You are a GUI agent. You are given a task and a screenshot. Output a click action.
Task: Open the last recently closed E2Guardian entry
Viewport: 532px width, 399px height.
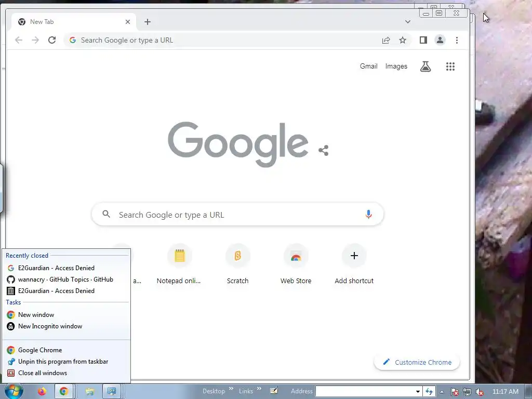pos(66,291)
